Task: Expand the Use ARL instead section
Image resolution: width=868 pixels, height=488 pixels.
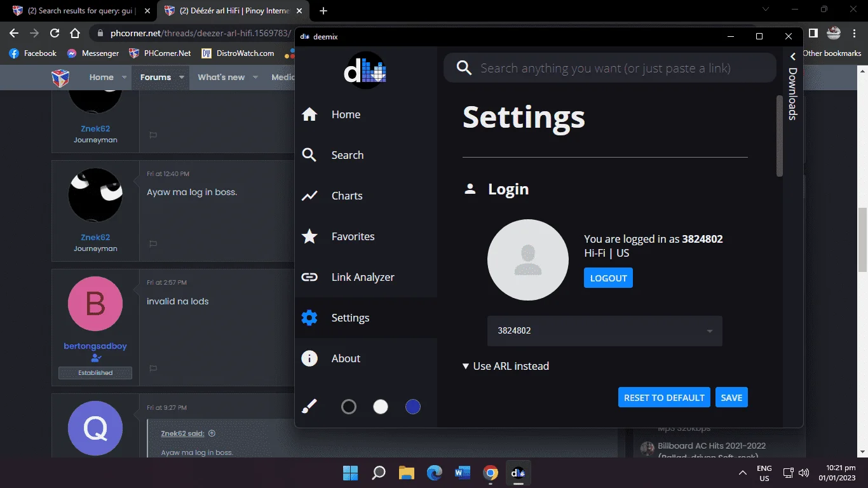Action: pyautogui.click(x=506, y=366)
